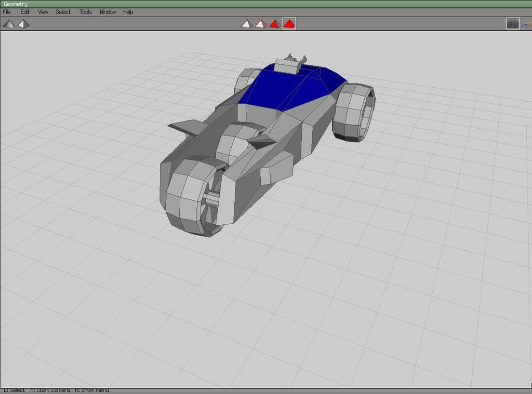
Task: Open the View menu
Action: pyautogui.click(x=43, y=12)
